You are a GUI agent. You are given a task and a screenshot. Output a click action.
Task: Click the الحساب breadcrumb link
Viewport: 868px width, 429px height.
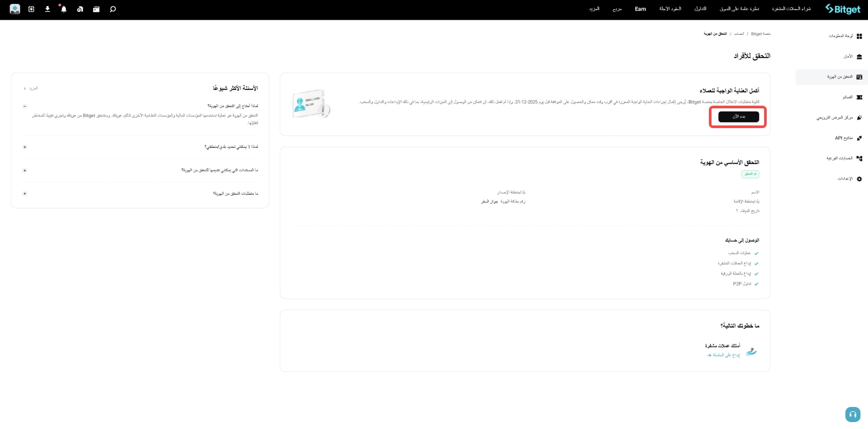click(x=740, y=33)
